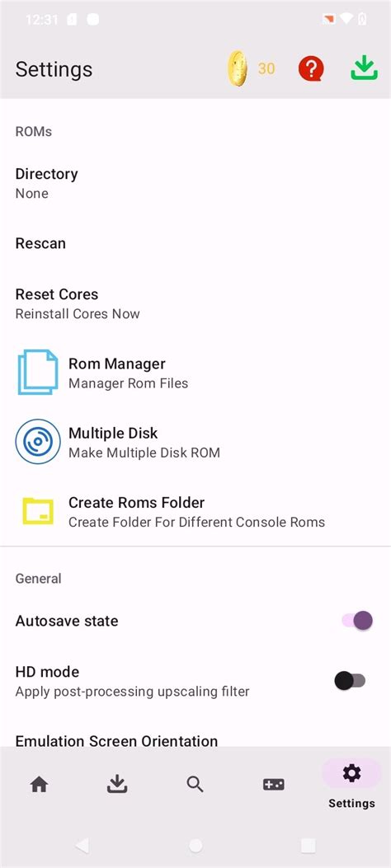Tap the Rescan option
Image resolution: width=391 pixels, height=868 pixels.
195,243
